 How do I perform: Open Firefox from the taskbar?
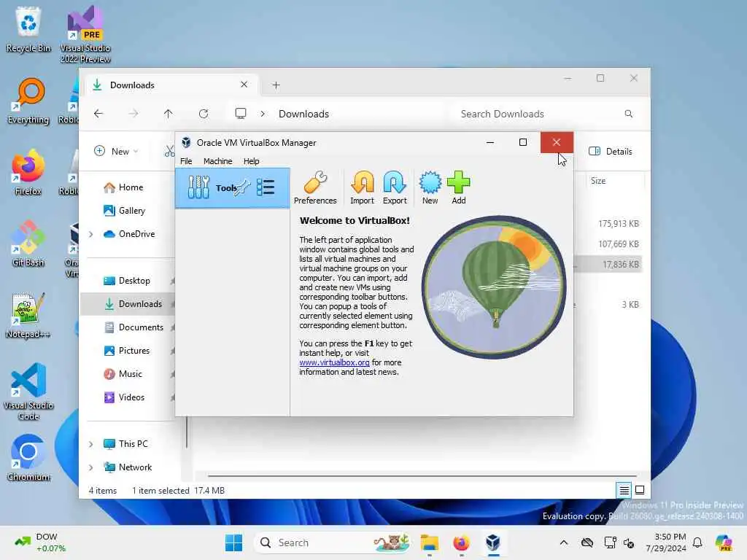[x=461, y=542]
